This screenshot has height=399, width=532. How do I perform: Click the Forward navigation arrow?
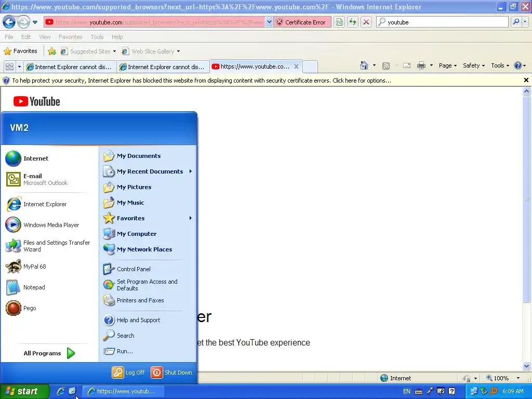23,22
